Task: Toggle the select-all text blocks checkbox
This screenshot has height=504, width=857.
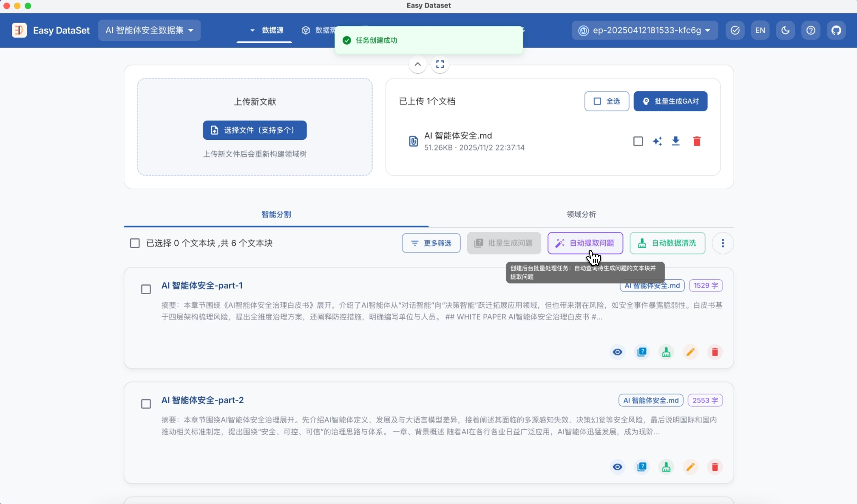Action: tap(135, 243)
